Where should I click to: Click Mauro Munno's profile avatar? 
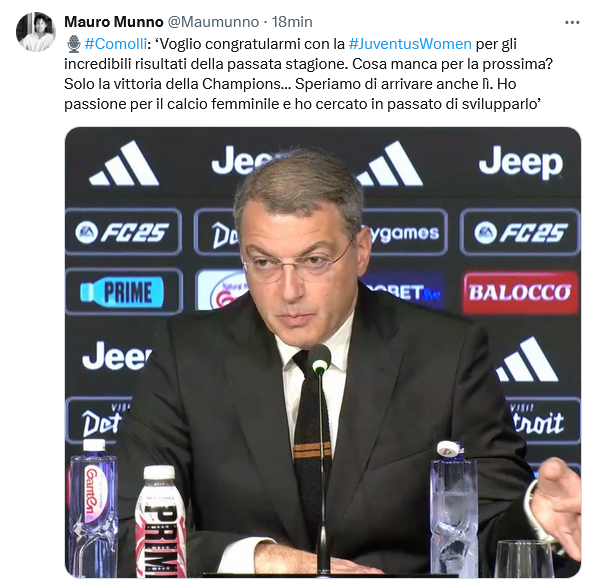[36, 32]
